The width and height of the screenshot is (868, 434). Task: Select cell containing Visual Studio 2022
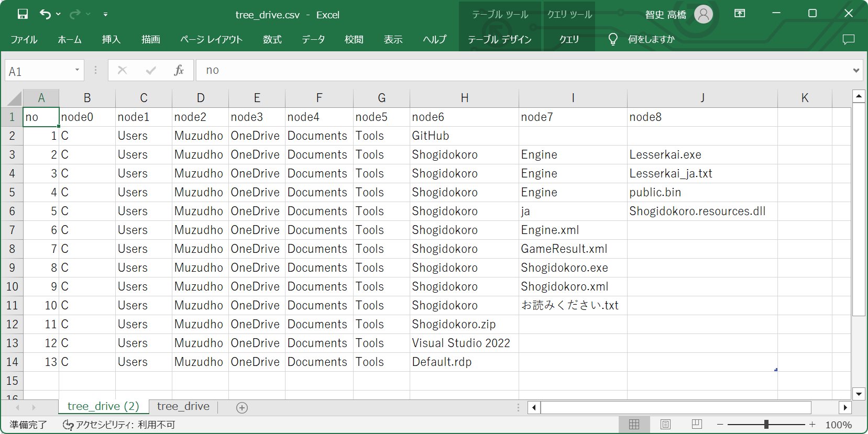tap(464, 343)
